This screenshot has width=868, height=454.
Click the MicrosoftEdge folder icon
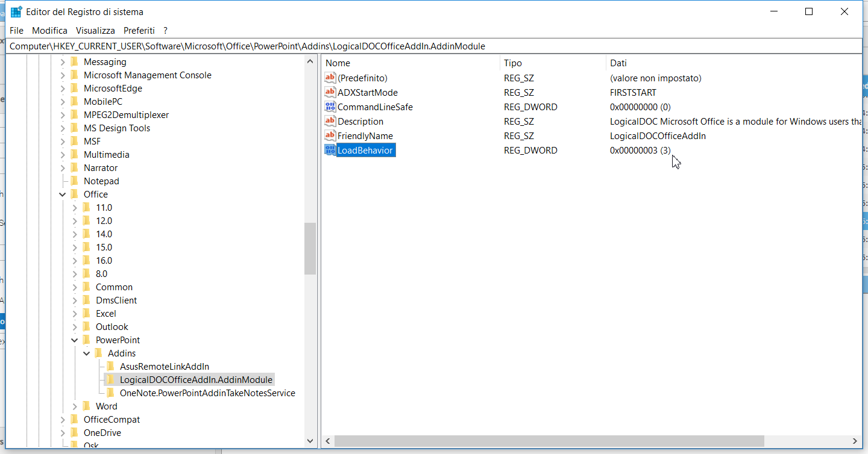[75, 88]
